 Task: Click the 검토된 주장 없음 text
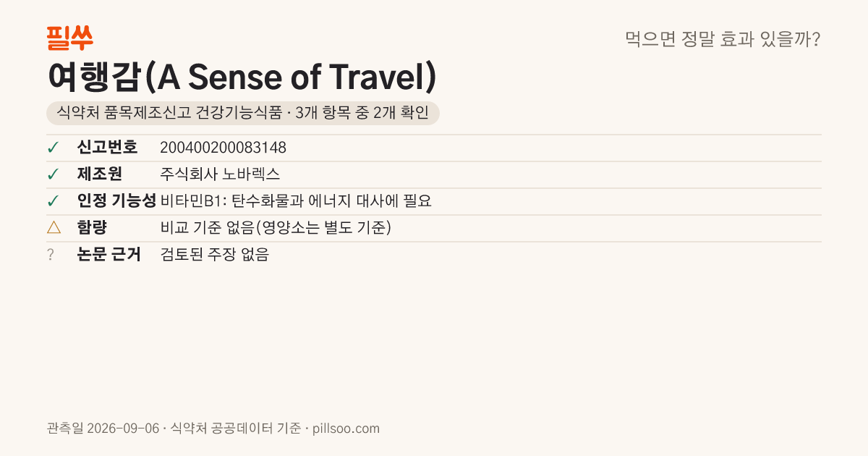[x=214, y=255]
